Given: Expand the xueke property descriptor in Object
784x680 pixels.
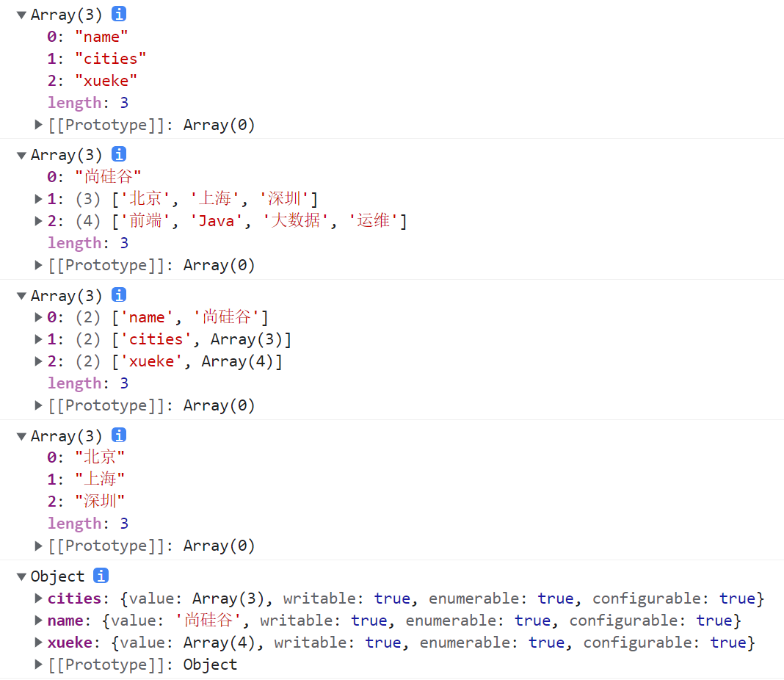Looking at the screenshot, I should (x=39, y=643).
